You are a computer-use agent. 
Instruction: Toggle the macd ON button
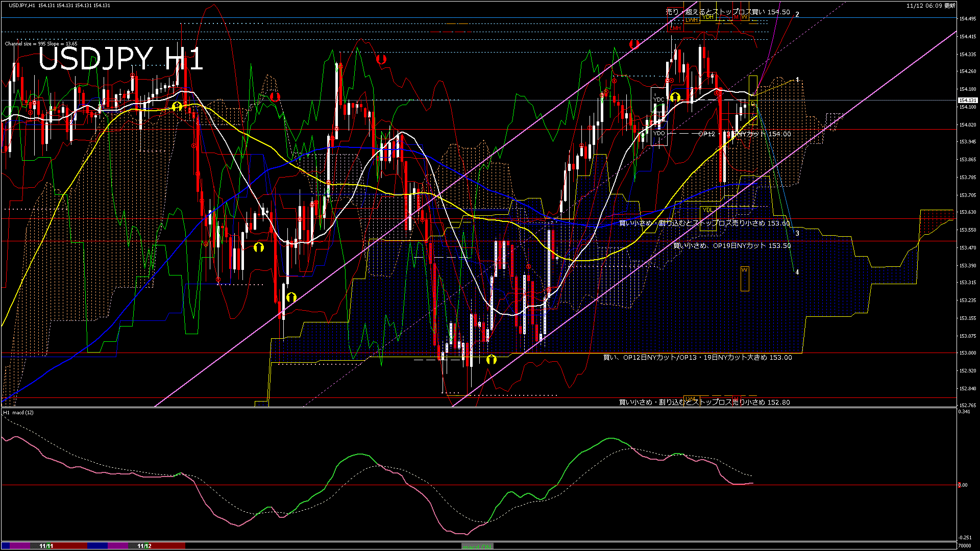click(x=478, y=546)
